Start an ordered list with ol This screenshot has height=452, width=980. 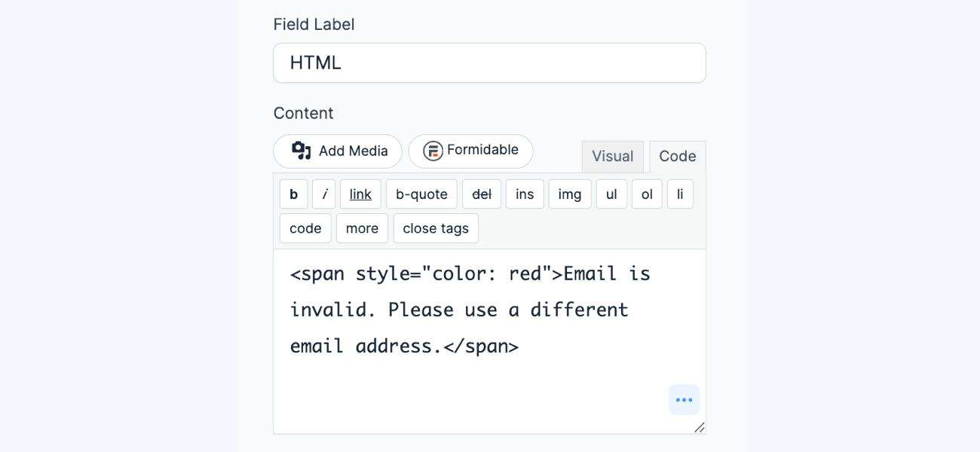click(647, 194)
